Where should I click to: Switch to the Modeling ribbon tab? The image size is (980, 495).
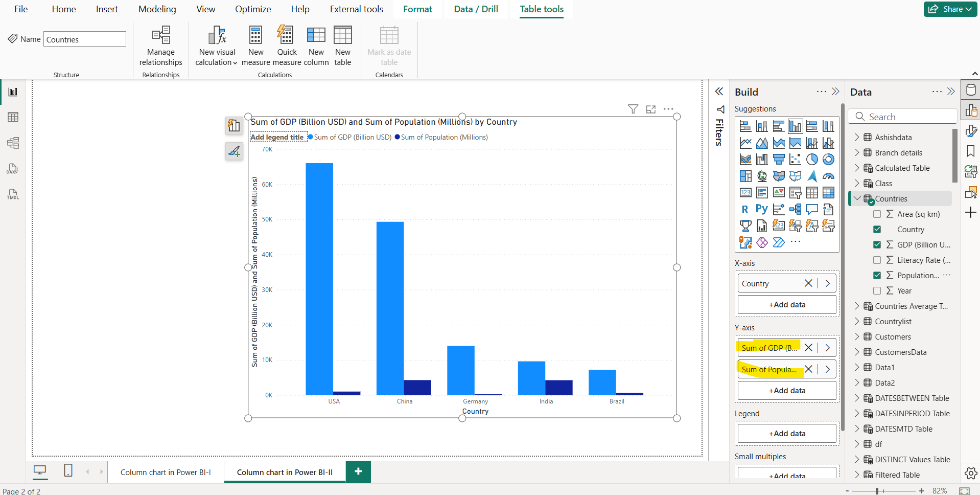point(157,9)
